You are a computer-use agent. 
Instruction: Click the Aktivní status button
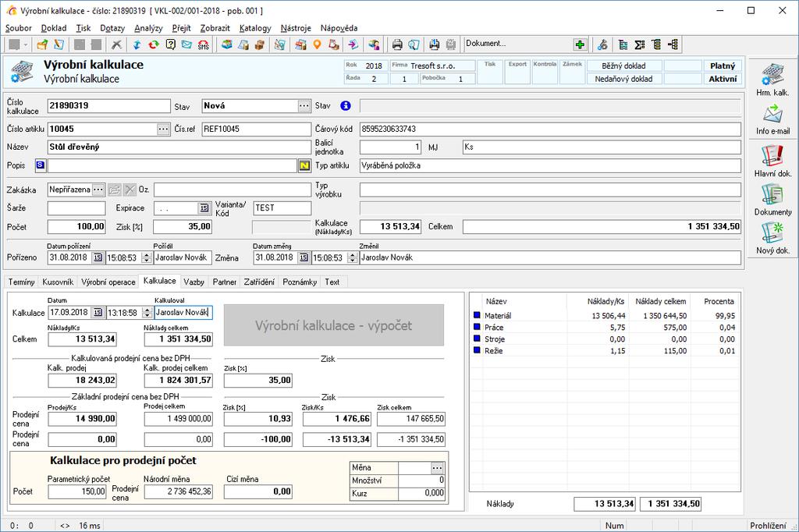click(x=722, y=79)
